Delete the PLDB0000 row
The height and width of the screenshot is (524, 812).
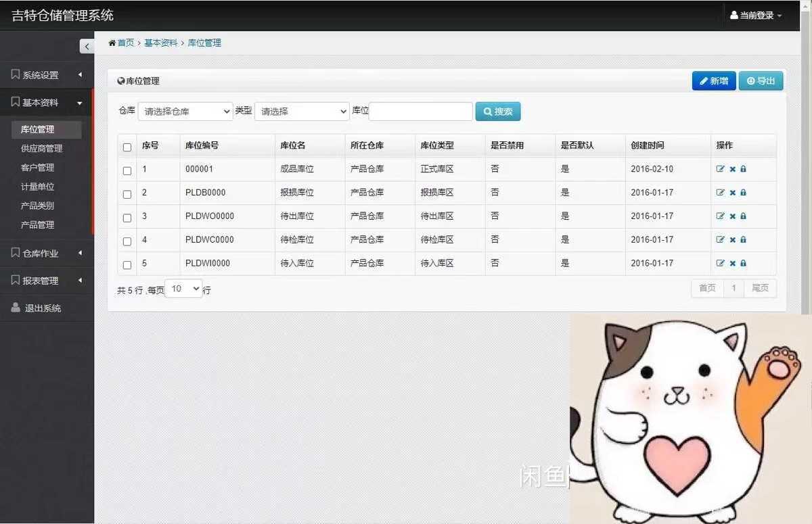click(732, 193)
